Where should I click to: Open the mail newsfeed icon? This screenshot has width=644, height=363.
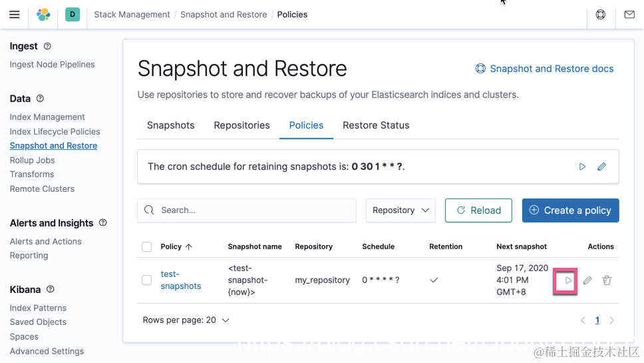click(629, 14)
